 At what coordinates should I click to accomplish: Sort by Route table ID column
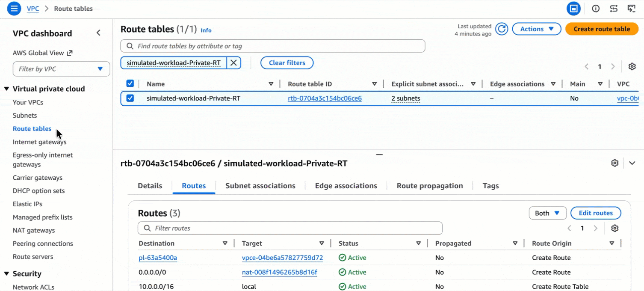click(x=374, y=84)
